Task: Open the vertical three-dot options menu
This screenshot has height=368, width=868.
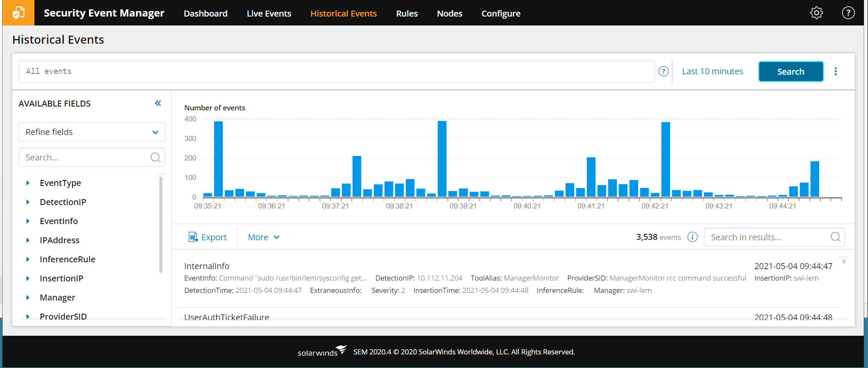Action: point(835,71)
